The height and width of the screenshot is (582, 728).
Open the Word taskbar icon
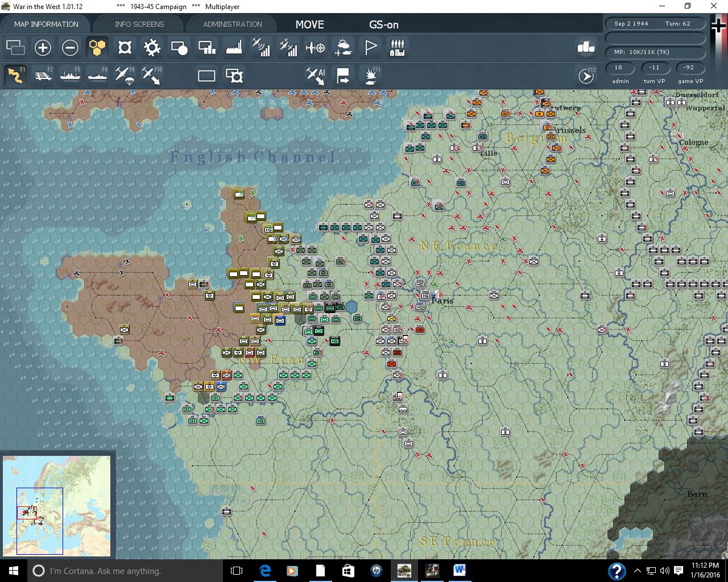pos(460,571)
